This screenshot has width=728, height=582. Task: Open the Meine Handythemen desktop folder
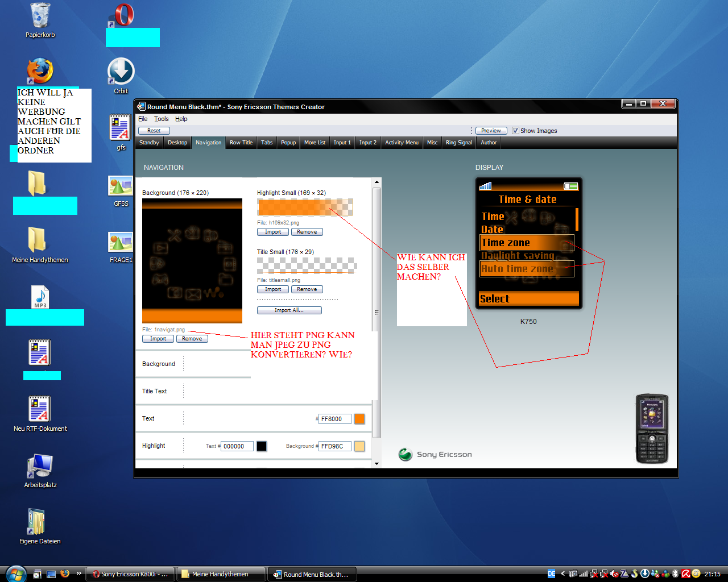click(x=38, y=239)
